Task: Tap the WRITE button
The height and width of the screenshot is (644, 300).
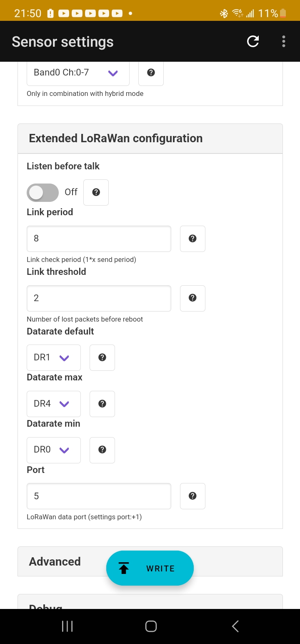Action: coord(150,568)
